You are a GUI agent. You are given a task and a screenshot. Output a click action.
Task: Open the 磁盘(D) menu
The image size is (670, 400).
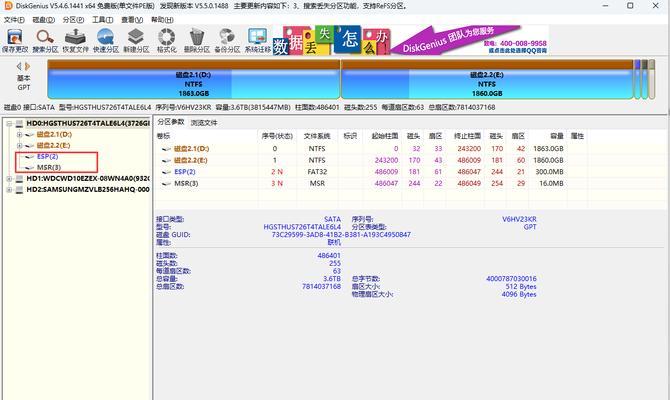[44, 20]
